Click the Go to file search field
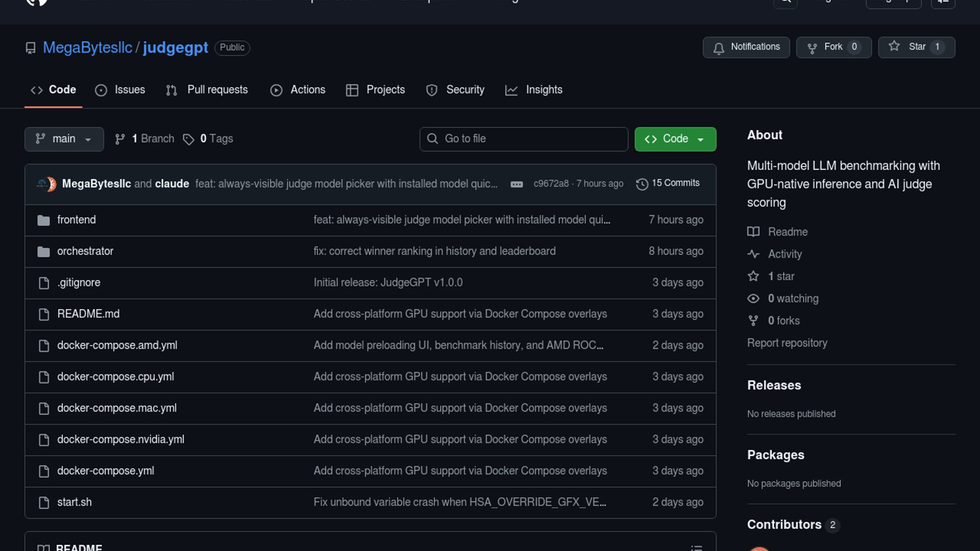This screenshot has height=551, width=980. click(x=524, y=139)
